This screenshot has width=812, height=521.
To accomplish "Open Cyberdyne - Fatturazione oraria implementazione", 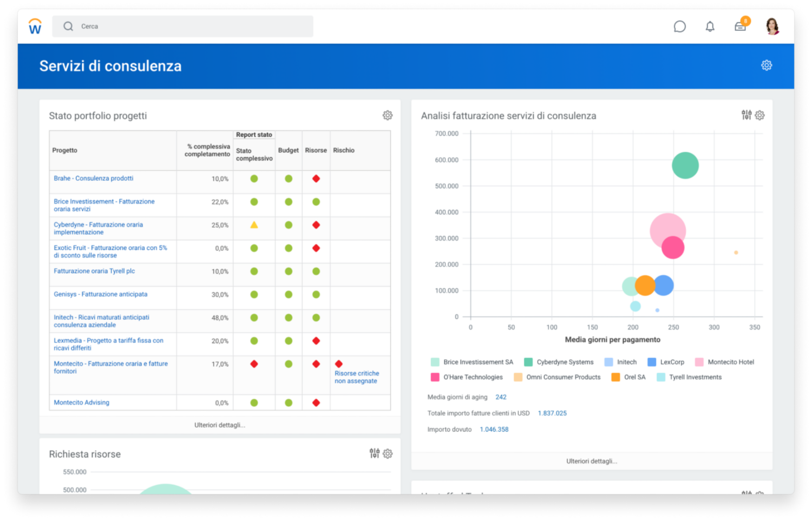I will pyautogui.click(x=98, y=228).
